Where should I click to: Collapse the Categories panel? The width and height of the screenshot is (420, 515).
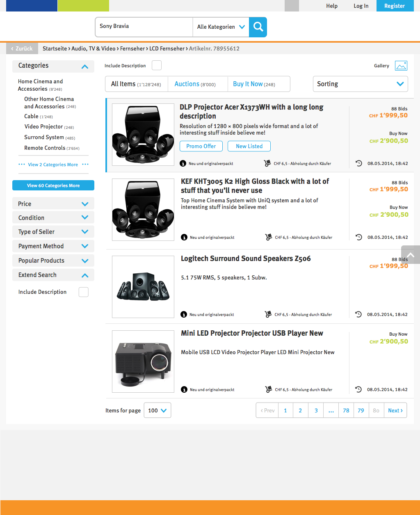click(x=53, y=66)
